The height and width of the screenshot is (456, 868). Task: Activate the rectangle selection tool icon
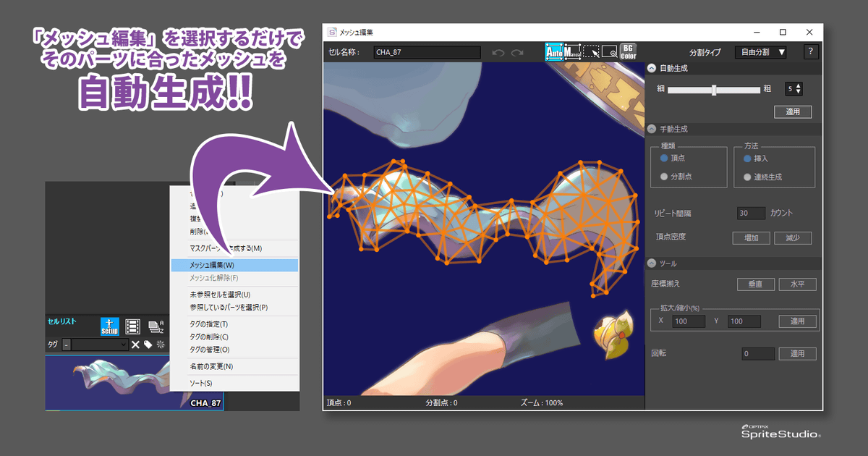(x=591, y=51)
